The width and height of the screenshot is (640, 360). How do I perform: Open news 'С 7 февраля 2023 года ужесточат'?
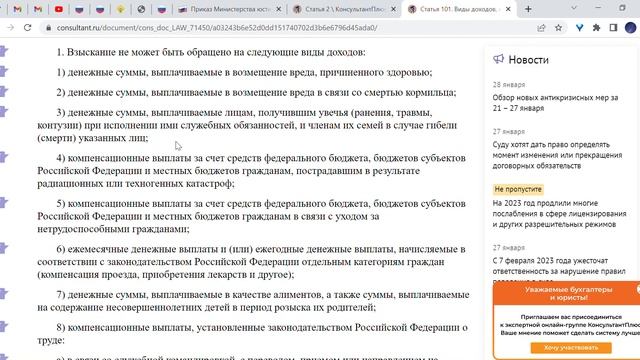[x=559, y=266]
